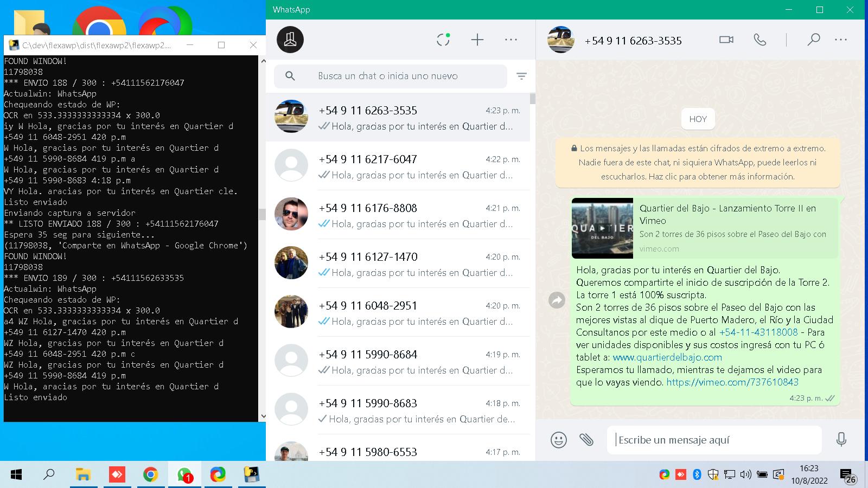This screenshot has width=868, height=488.
Task: Open the status updates icon
Action: point(443,40)
